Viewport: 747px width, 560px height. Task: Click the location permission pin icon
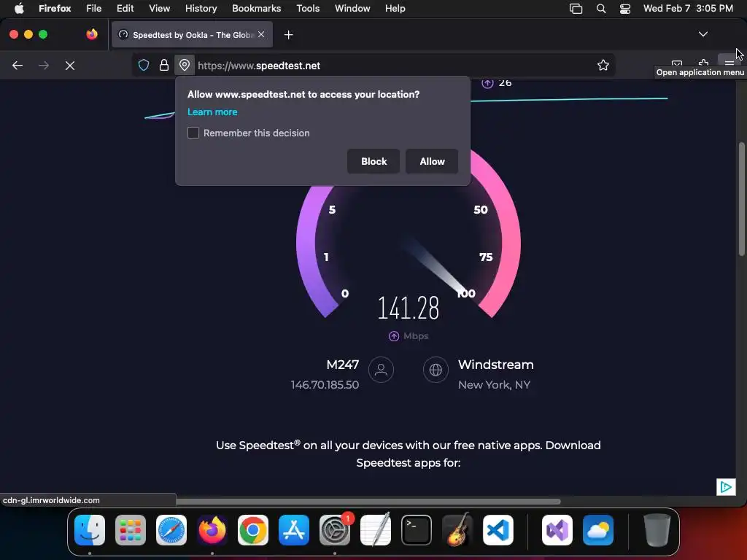click(185, 65)
